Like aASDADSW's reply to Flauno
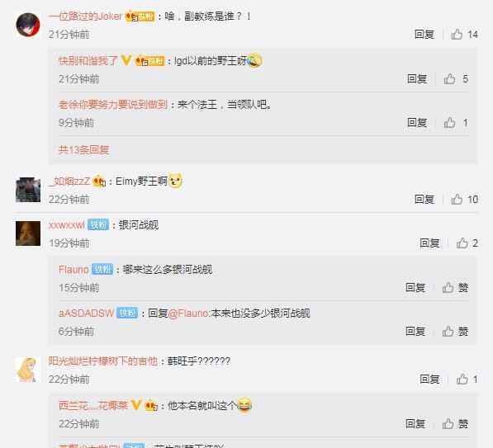 pos(455,331)
